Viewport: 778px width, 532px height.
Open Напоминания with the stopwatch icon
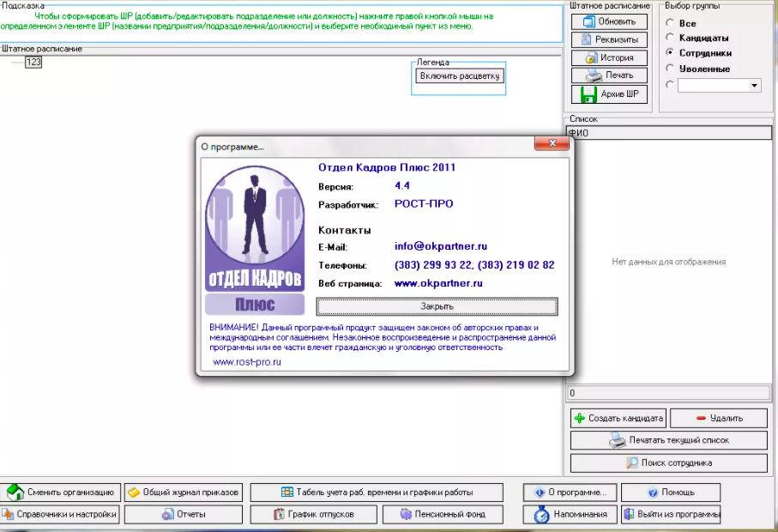(x=541, y=514)
